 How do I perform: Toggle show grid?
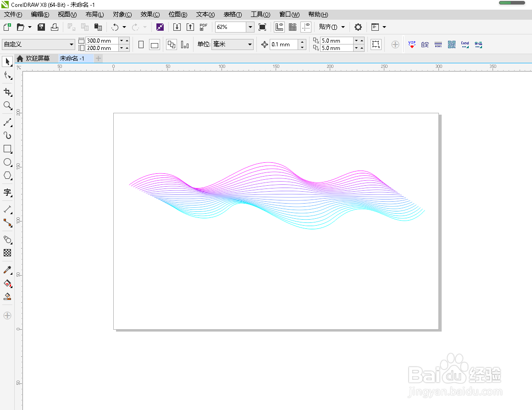[293, 27]
